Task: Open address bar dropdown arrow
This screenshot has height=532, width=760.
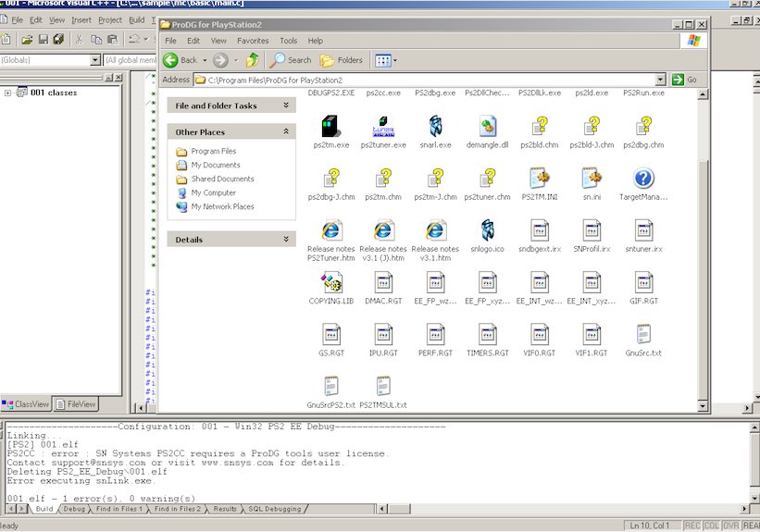Action: point(660,80)
